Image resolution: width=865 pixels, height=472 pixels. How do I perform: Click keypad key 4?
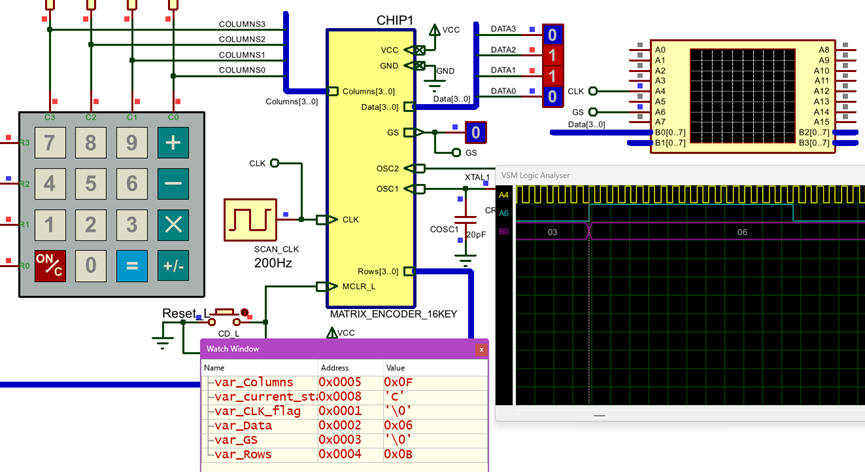tap(50, 184)
